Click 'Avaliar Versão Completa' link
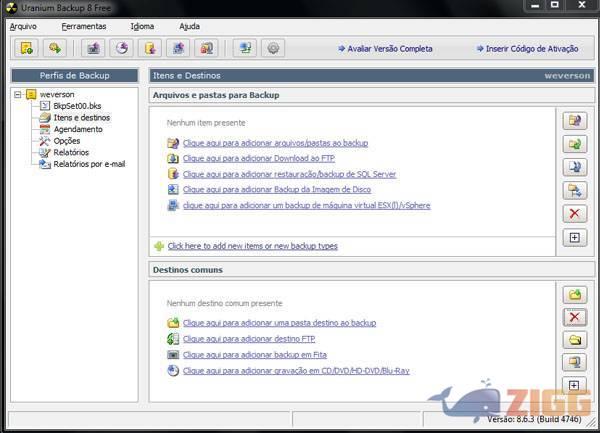 (x=389, y=48)
